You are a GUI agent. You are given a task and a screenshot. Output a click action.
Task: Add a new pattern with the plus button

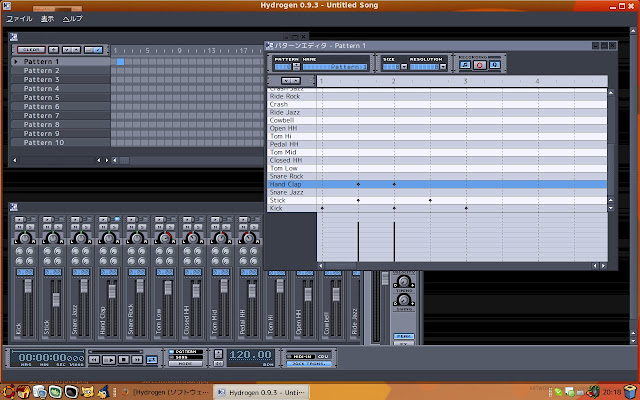pos(53,50)
